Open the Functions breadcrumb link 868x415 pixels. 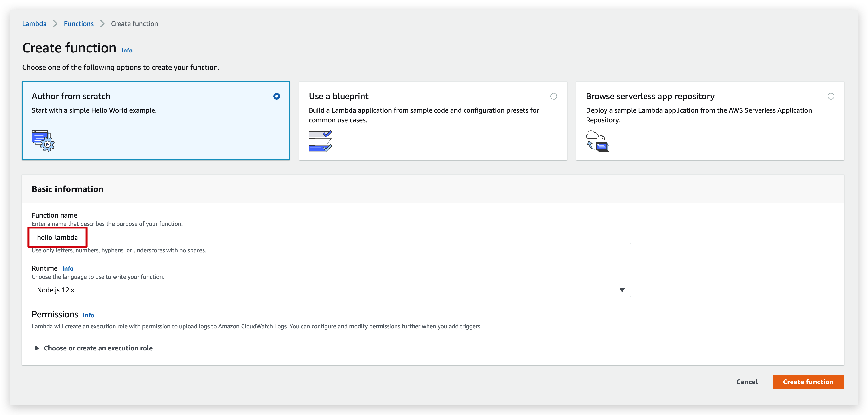click(x=79, y=24)
